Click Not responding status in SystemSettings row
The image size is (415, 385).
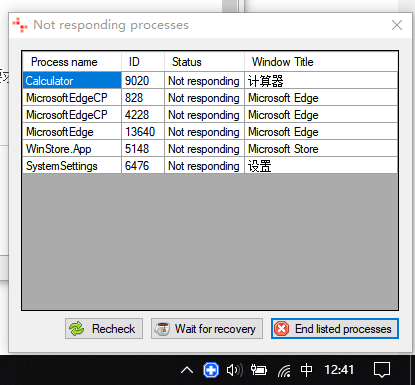pyautogui.click(x=204, y=166)
